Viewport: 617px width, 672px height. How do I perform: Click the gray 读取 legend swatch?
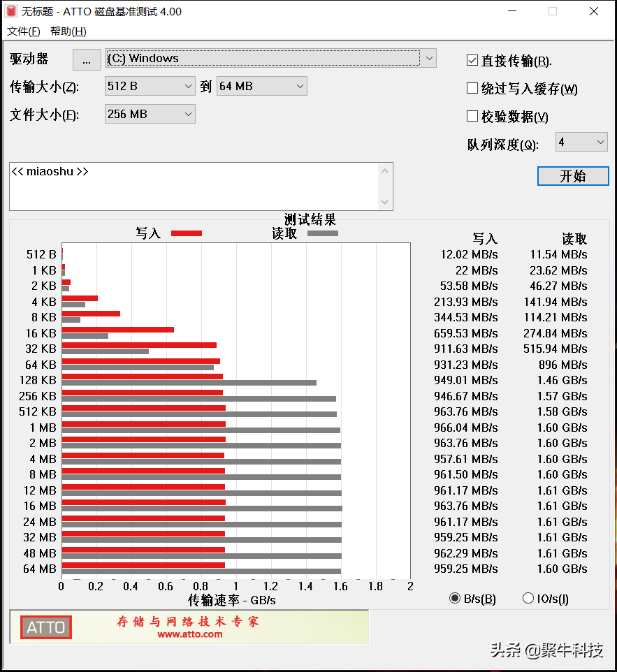(x=323, y=233)
